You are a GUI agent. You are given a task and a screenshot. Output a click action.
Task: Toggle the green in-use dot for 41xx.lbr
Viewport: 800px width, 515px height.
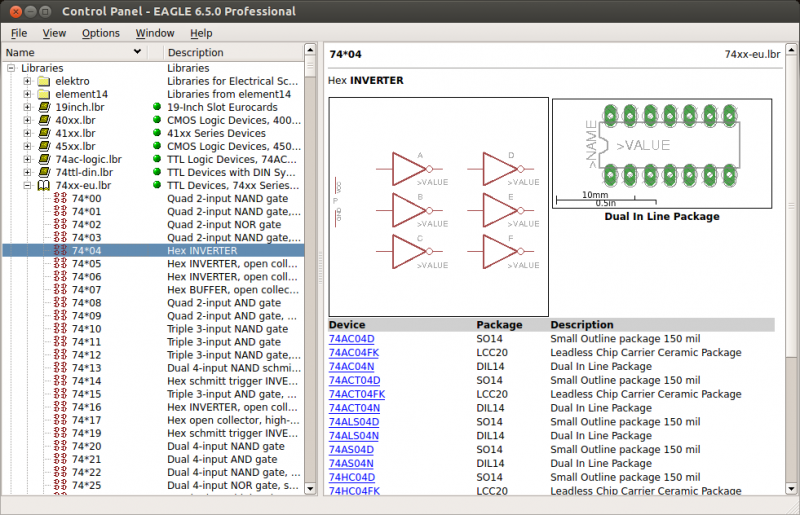click(157, 133)
